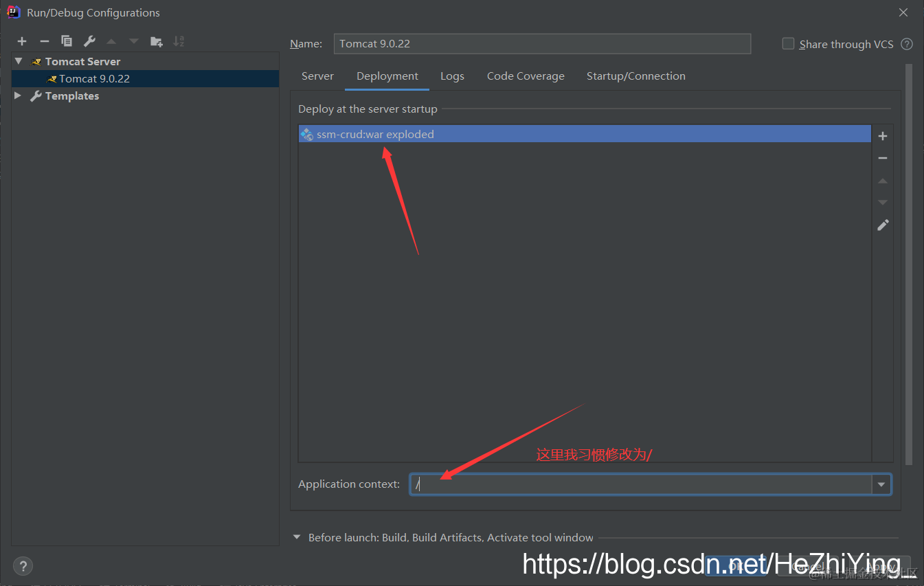Image resolution: width=924 pixels, height=586 pixels.
Task: Add deployment artifact with plus button
Action: [883, 136]
